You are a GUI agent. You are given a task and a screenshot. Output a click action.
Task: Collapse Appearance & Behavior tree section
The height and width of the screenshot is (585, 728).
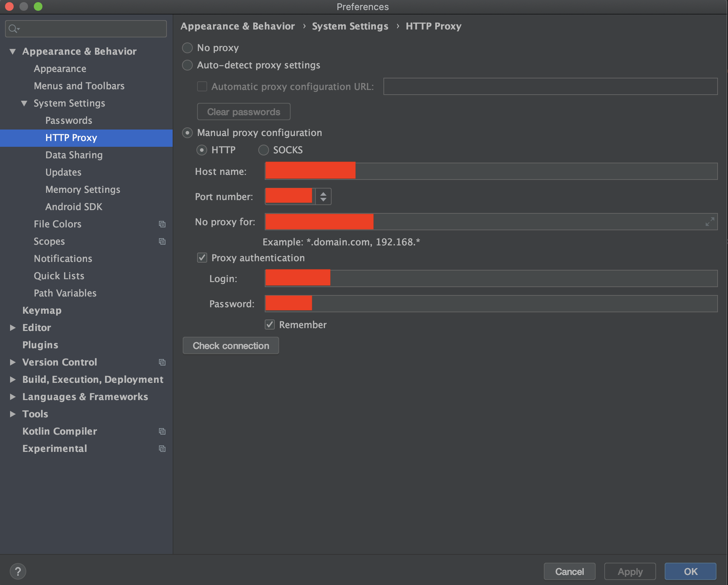point(13,51)
